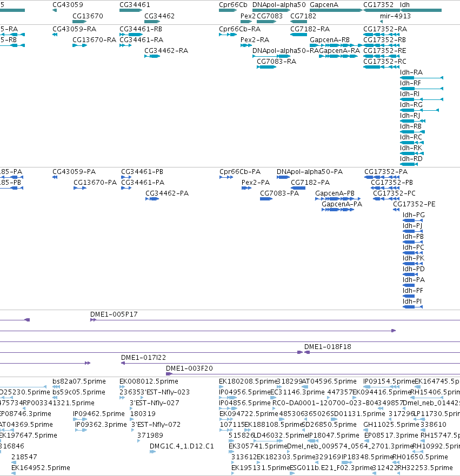The height and width of the screenshot is (476, 460).
Task: Select the small mir-4913 arrow glyph
Action: tap(382, 22)
